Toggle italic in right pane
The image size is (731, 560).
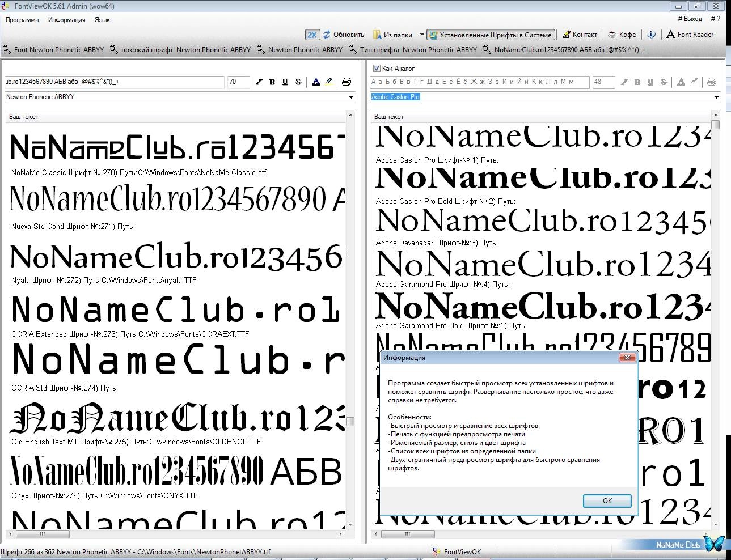624,82
